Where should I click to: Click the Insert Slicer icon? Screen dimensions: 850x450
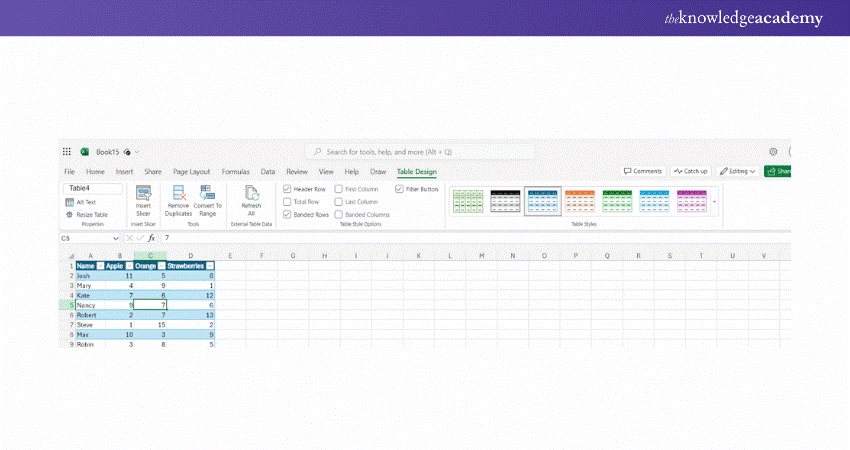143,194
